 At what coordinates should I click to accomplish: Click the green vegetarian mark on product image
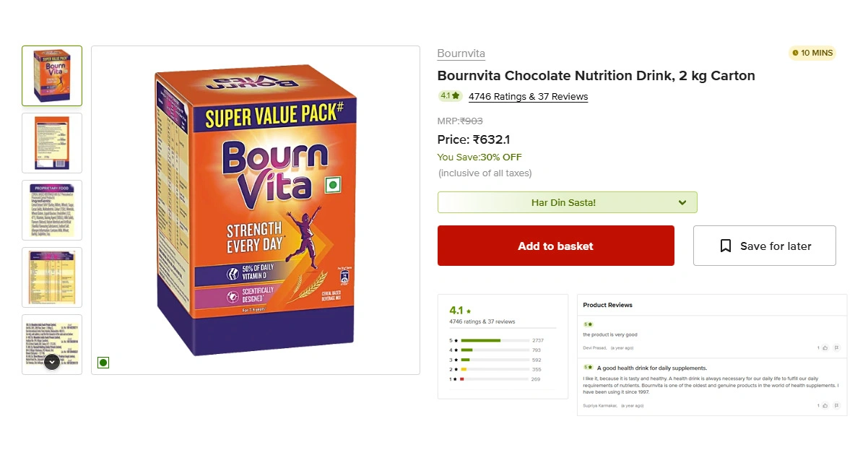click(103, 363)
